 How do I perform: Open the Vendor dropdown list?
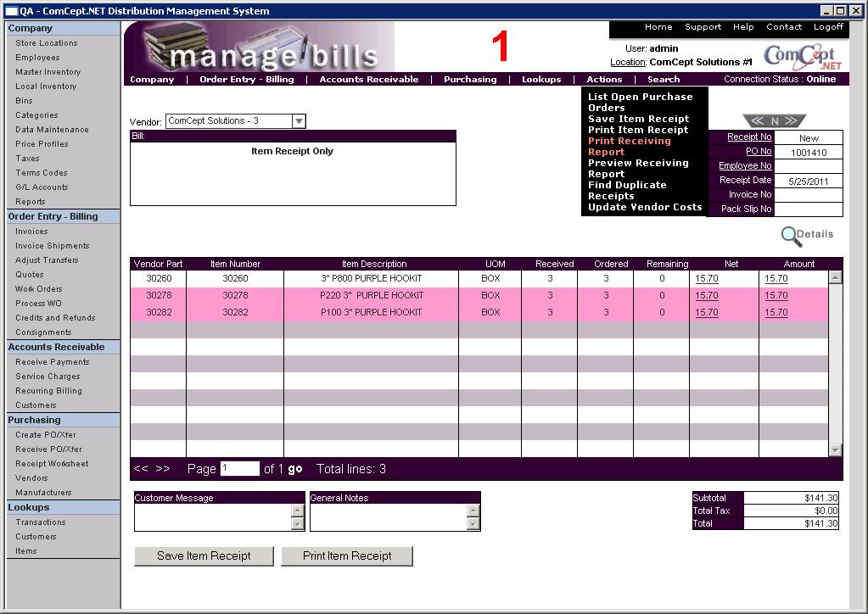298,121
